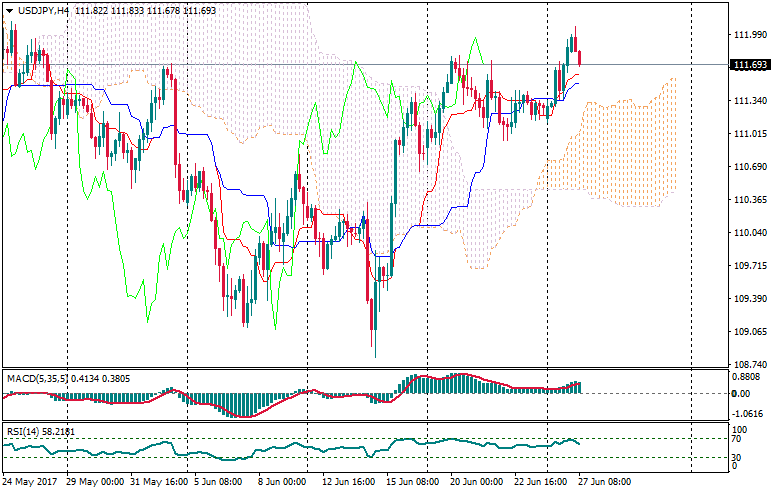Click the 108.740 price axis label
The height and width of the screenshot is (493, 771).
pyautogui.click(x=748, y=365)
